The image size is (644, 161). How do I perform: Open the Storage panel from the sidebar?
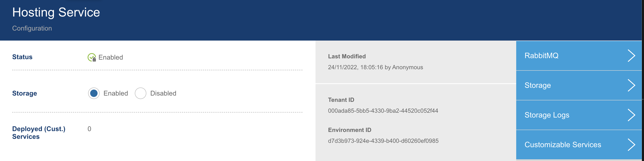click(538, 85)
